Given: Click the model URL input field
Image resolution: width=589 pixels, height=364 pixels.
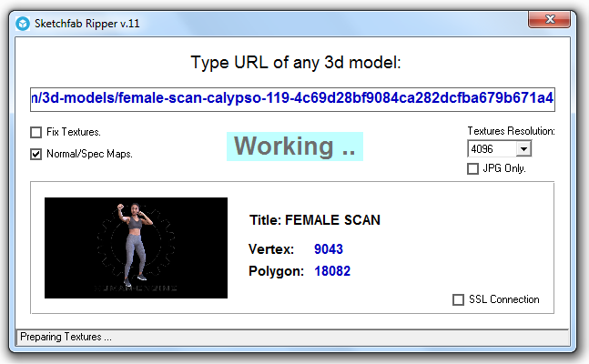Looking at the screenshot, I should click(294, 98).
